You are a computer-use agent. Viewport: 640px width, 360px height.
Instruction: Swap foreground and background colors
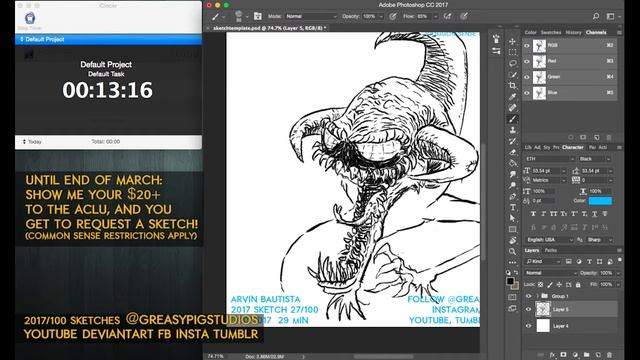[x=516, y=272]
